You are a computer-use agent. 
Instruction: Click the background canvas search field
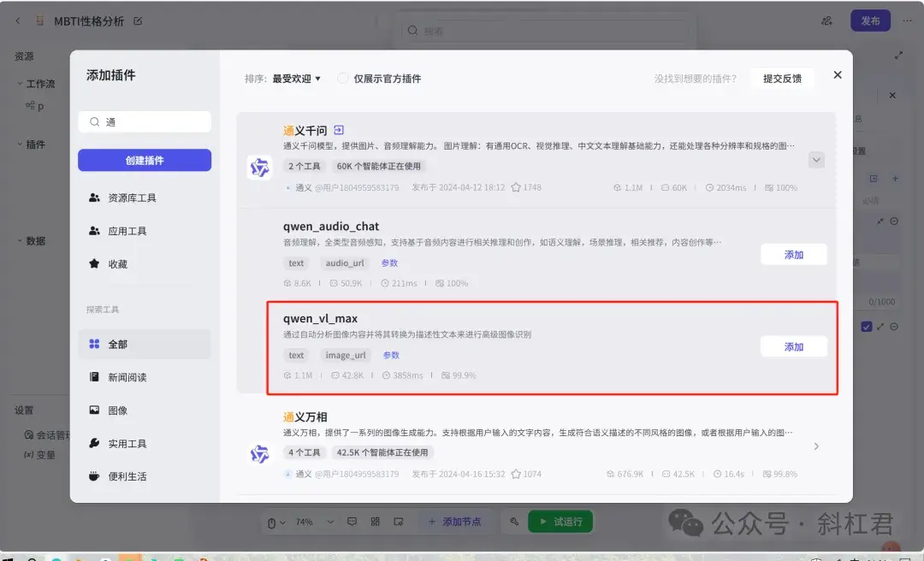coord(545,31)
